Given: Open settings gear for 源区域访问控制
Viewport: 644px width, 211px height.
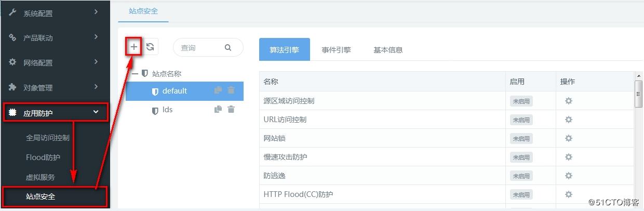Looking at the screenshot, I should pyautogui.click(x=569, y=101).
